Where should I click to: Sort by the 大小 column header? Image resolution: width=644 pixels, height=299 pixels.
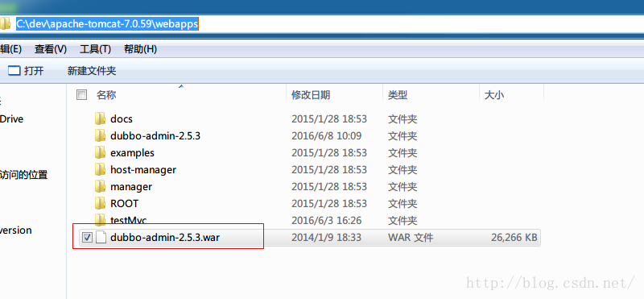click(x=494, y=95)
